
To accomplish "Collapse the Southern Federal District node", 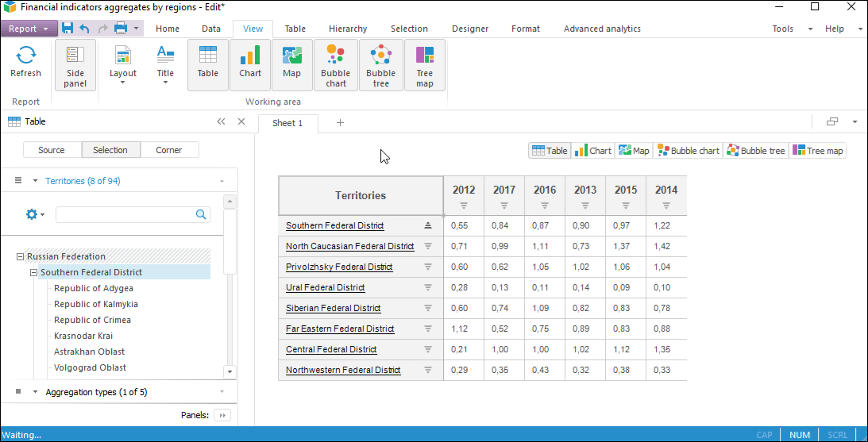I will pos(34,272).
